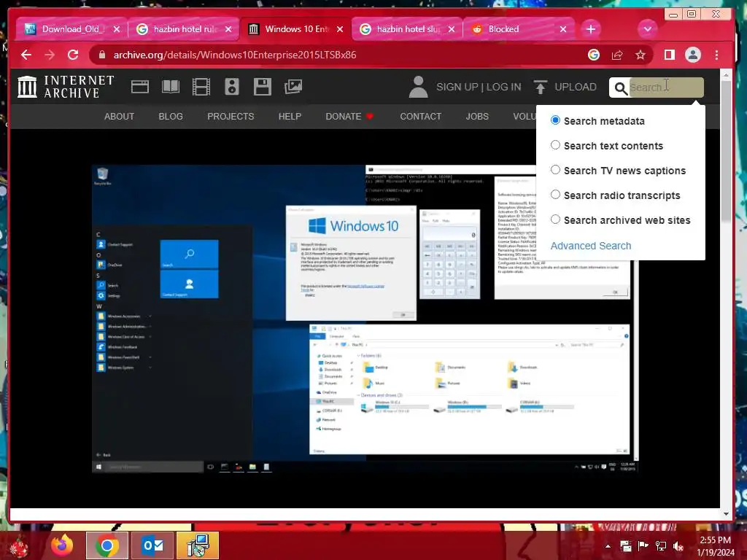This screenshot has height=560, width=747.
Task: Open a new tab with the plus button
Action: tap(591, 29)
